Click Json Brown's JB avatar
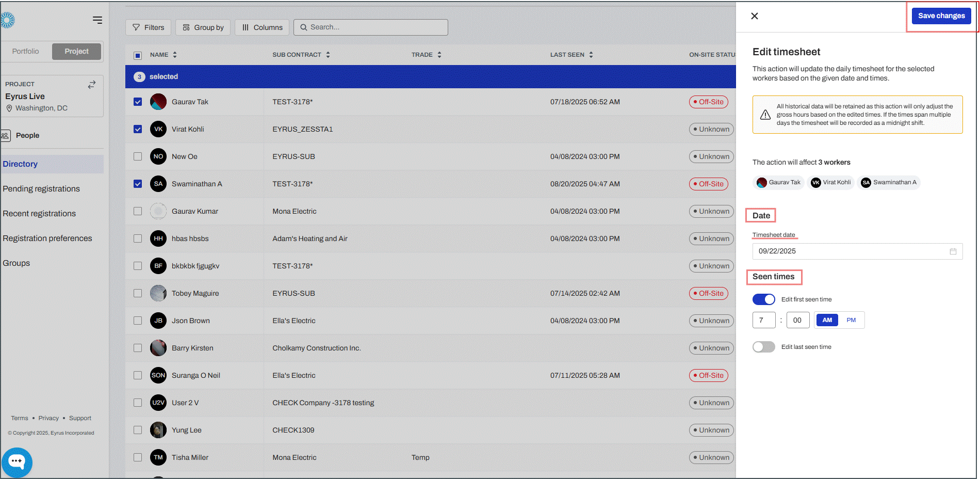 [158, 321]
